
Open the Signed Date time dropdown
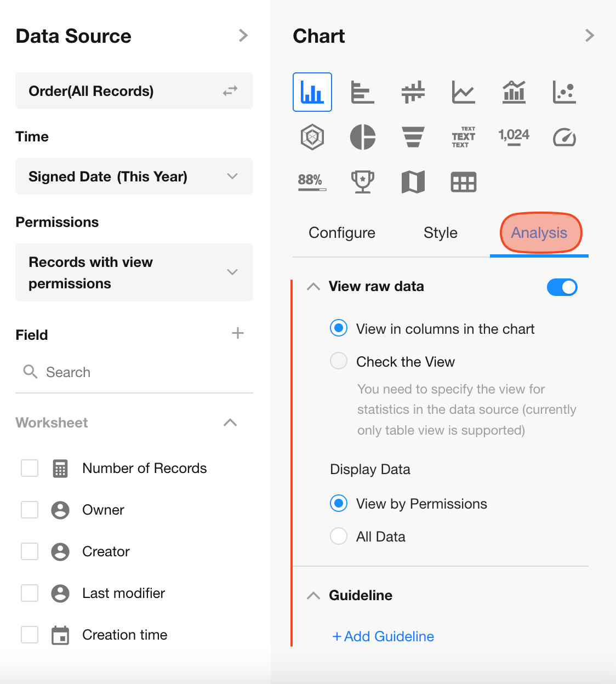click(134, 176)
